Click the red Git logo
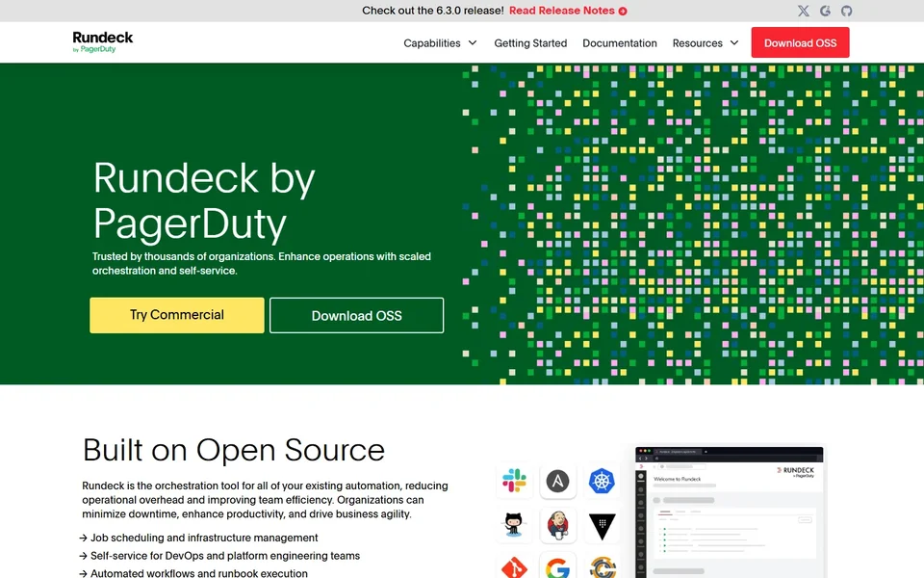 point(514,566)
